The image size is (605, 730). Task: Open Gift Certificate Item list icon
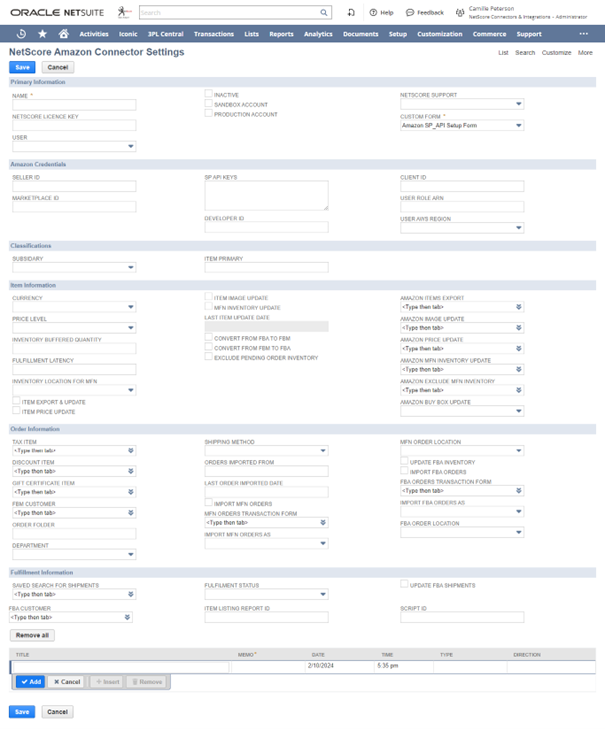(131, 492)
